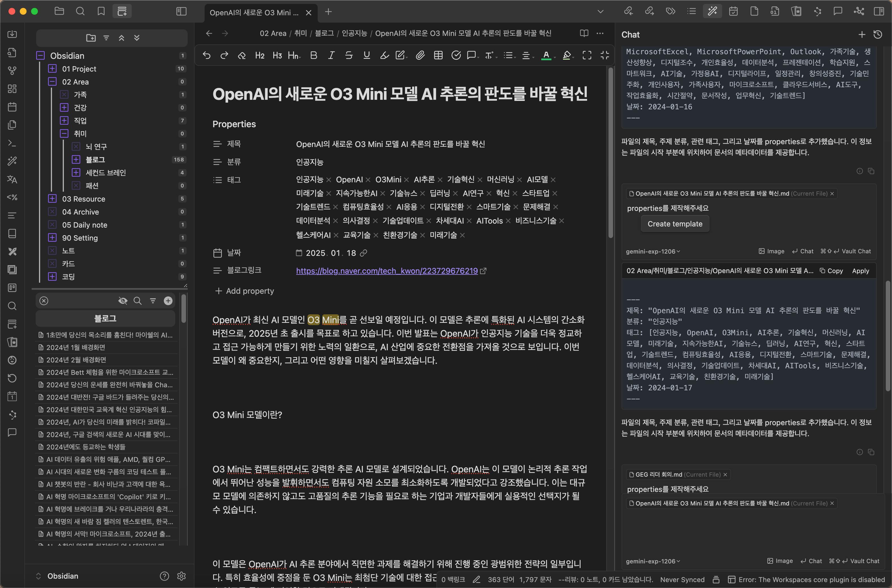Open 2024년 1월 배경화면 note
Image resolution: width=892 pixels, height=588 pixels.
tap(75, 347)
